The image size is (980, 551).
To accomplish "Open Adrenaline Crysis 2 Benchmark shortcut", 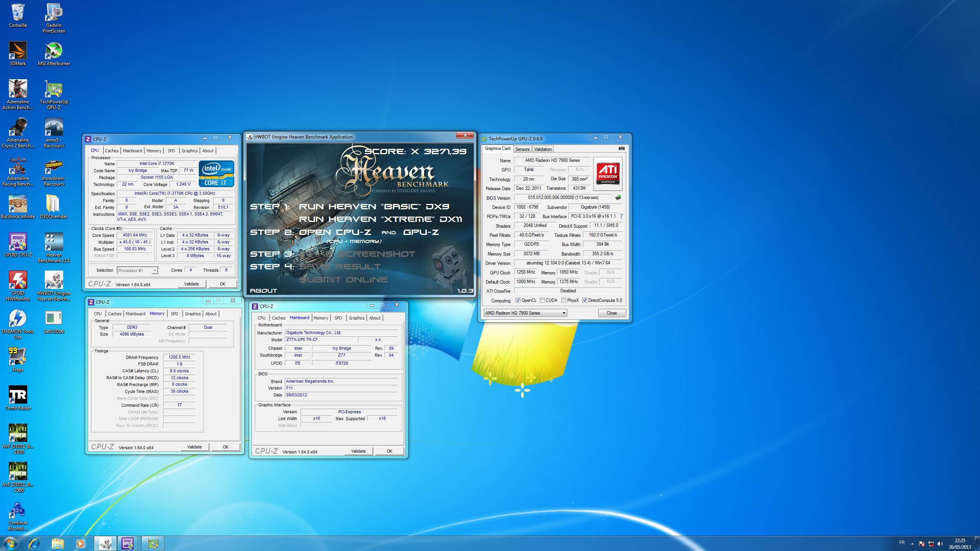I will coord(18,133).
